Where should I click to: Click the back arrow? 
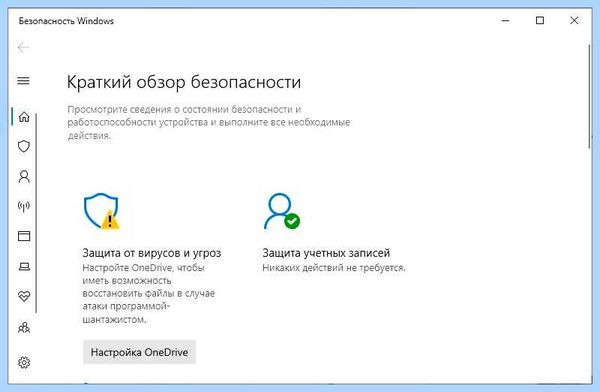click(23, 47)
